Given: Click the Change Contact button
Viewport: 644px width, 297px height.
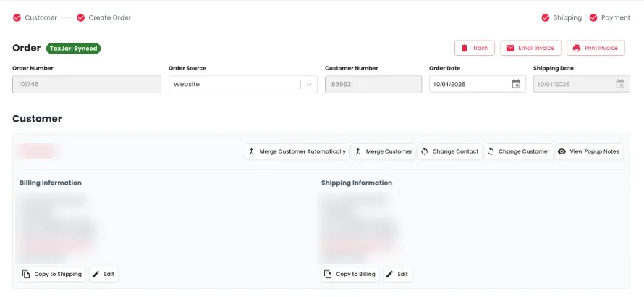Looking at the screenshot, I should click(x=450, y=151).
